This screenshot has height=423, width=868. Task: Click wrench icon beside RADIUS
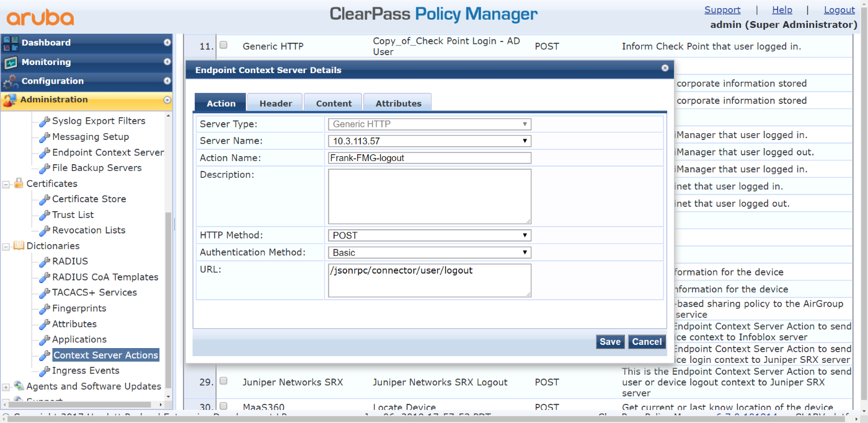click(x=45, y=261)
